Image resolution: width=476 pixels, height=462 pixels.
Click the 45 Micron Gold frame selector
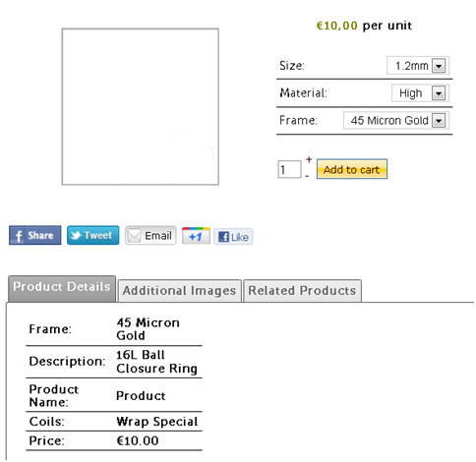(x=396, y=120)
